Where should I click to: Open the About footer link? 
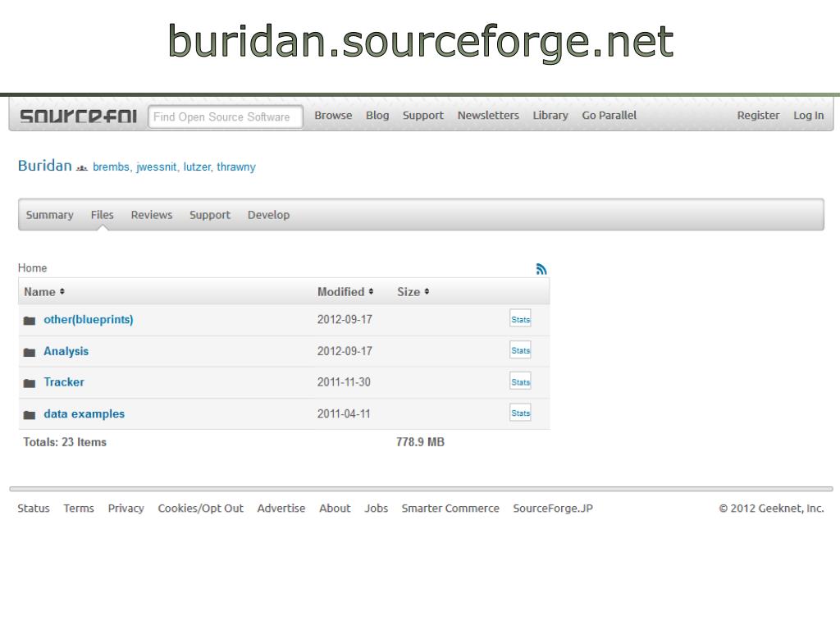(x=335, y=508)
